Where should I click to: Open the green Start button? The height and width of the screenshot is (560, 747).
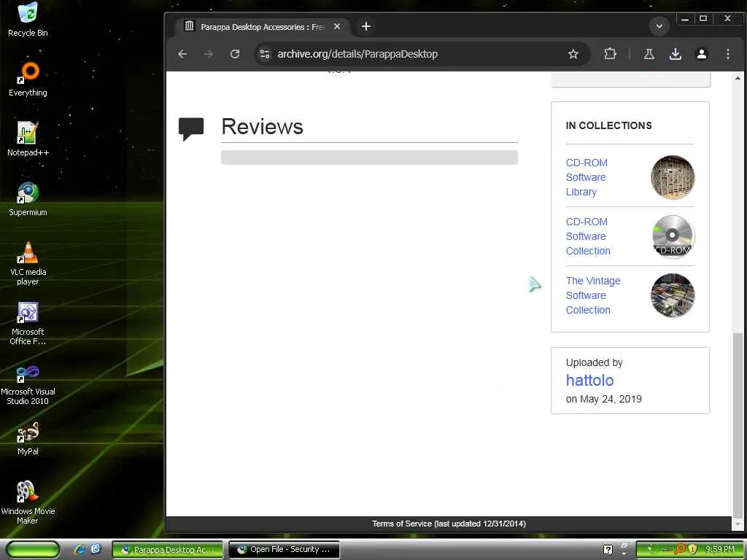pyautogui.click(x=34, y=550)
